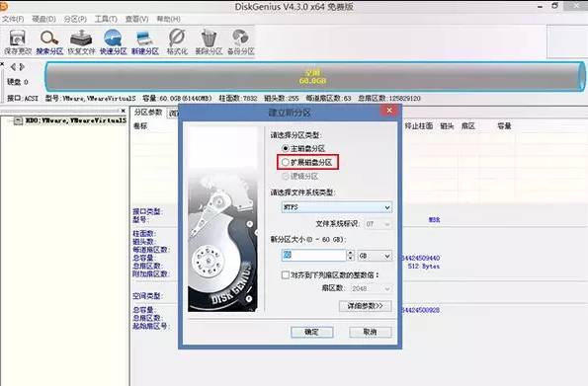Confirm with the OK (确定) button
This screenshot has width=588, height=386.
311,332
